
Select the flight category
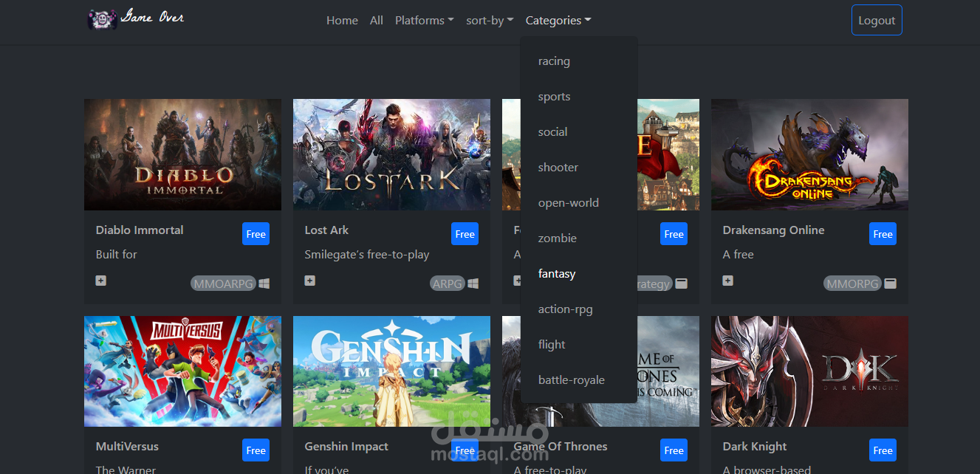click(579, 345)
